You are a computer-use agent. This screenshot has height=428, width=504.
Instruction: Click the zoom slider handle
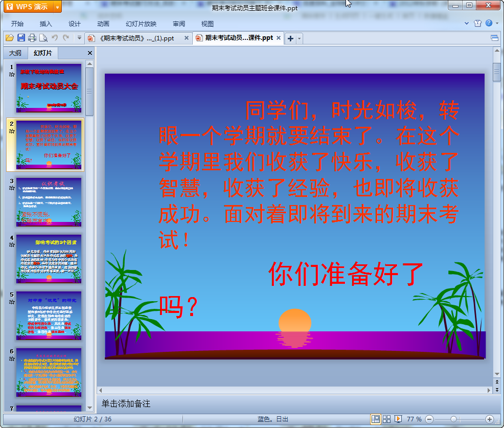pyautogui.click(x=453, y=419)
